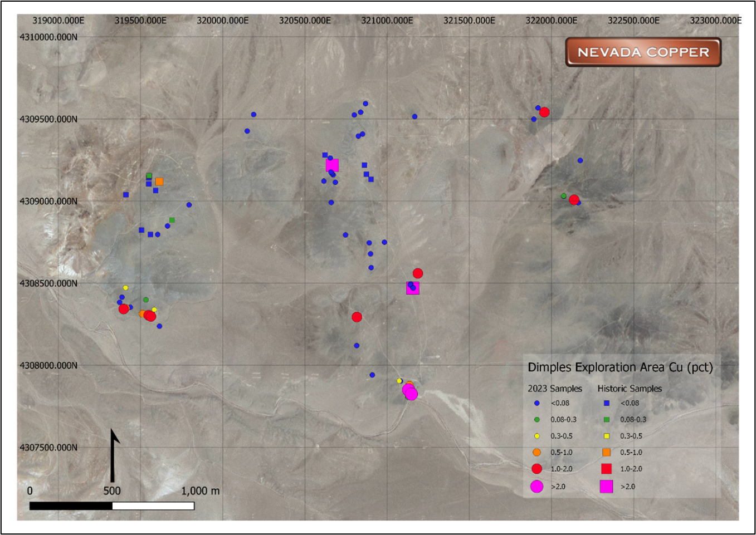This screenshot has width=756, height=535.
Task: Click the '4308000.000N' northing label
Action: pos(48,365)
